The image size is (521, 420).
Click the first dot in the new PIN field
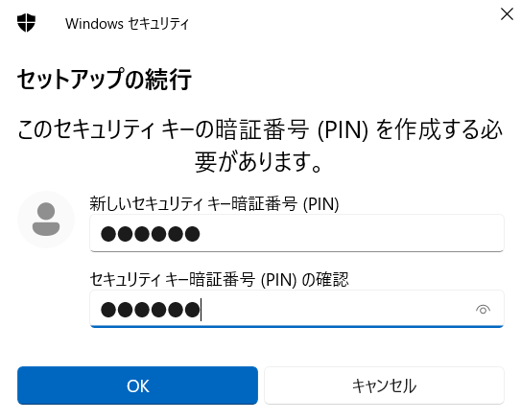click(108, 234)
